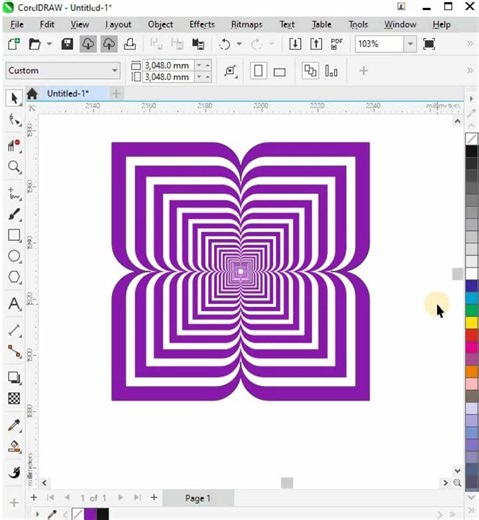The width and height of the screenshot is (479, 520).
Task: Select the black palette swatch
Action: [x=472, y=151]
